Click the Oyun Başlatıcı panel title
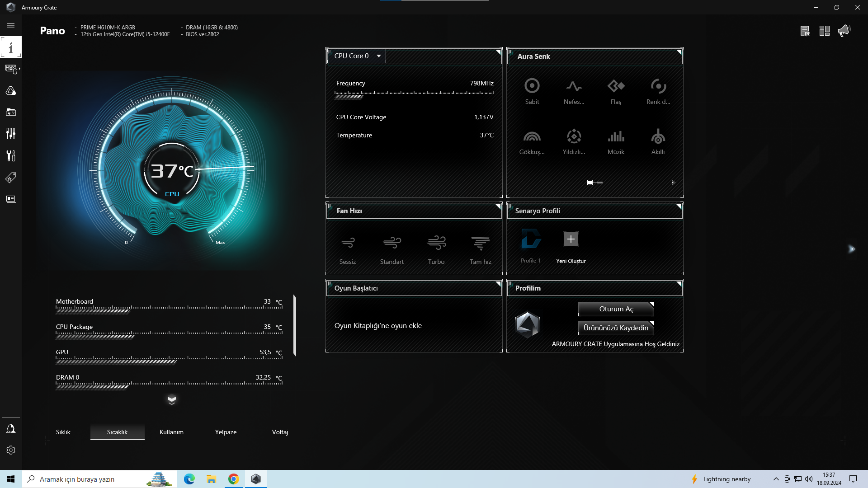 tap(356, 288)
